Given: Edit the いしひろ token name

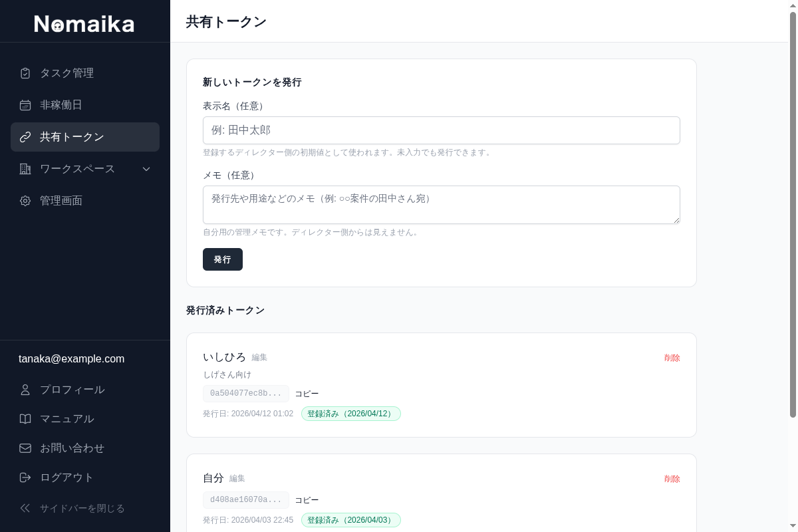Looking at the screenshot, I should pyautogui.click(x=259, y=358).
